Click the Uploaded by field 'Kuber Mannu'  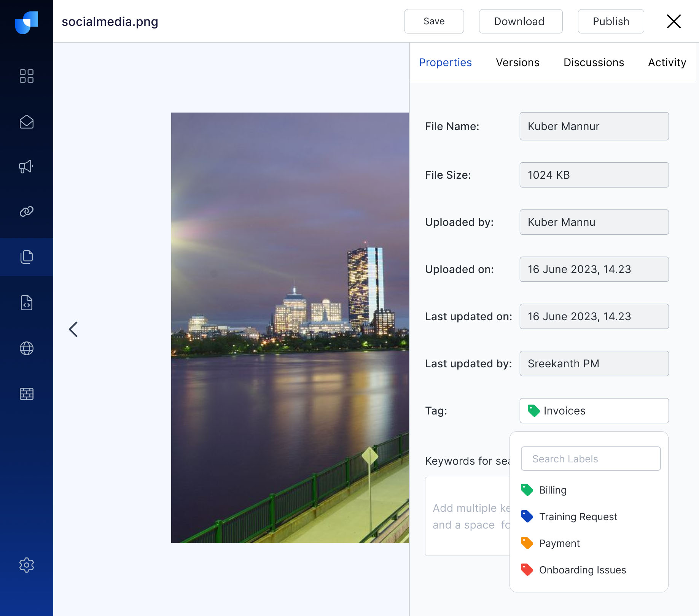point(594,222)
